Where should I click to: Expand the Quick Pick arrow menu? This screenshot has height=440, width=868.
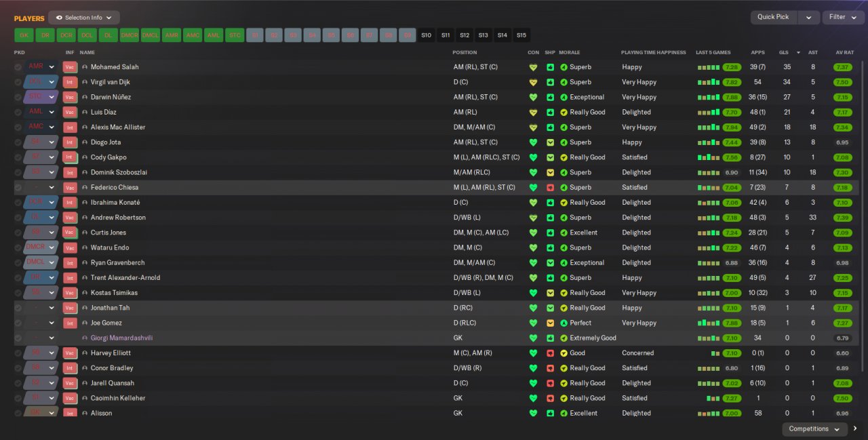808,18
